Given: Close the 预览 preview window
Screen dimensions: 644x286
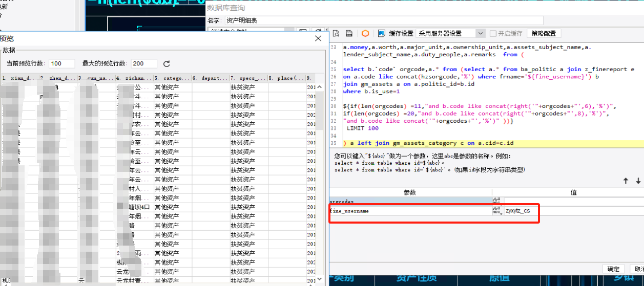Looking at the screenshot, I should click(319, 38).
